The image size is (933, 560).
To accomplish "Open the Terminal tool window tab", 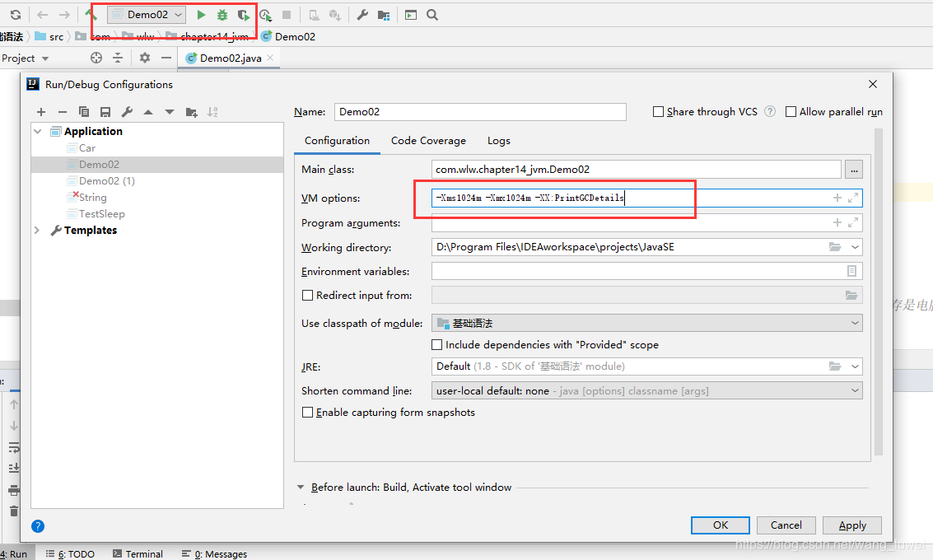I will coord(138,554).
